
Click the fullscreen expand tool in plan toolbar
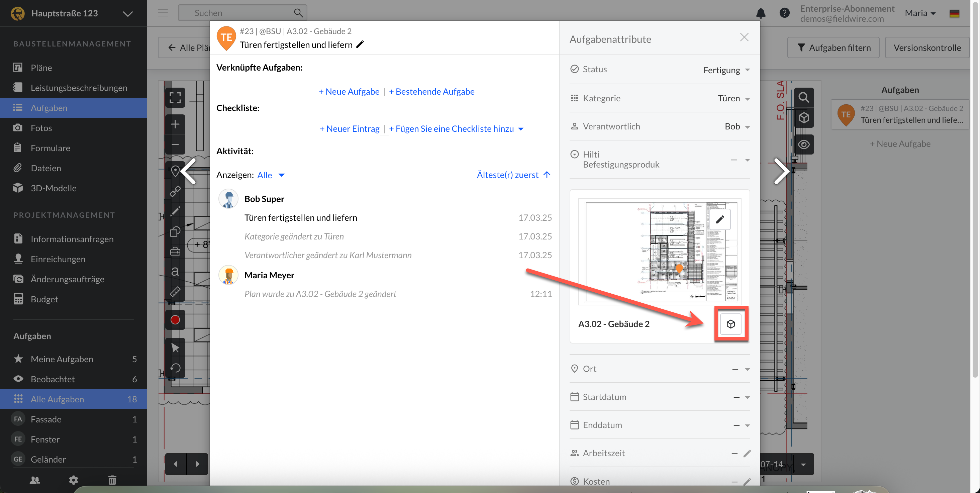[175, 98]
